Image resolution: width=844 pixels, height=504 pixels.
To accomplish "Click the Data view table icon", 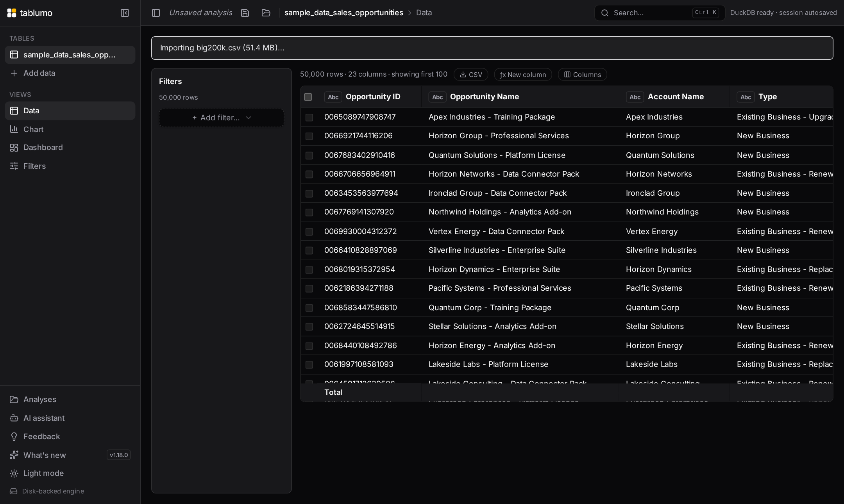I will click(14, 111).
